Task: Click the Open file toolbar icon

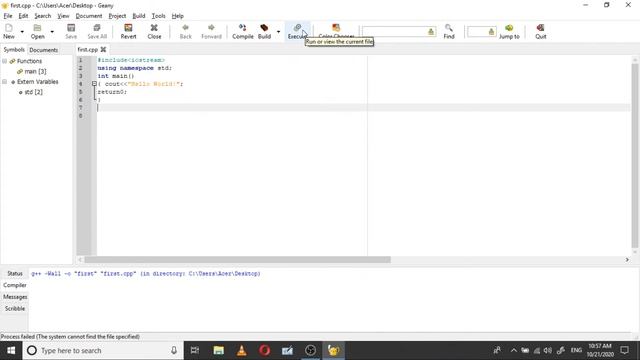Action: (x=38, y=31)
